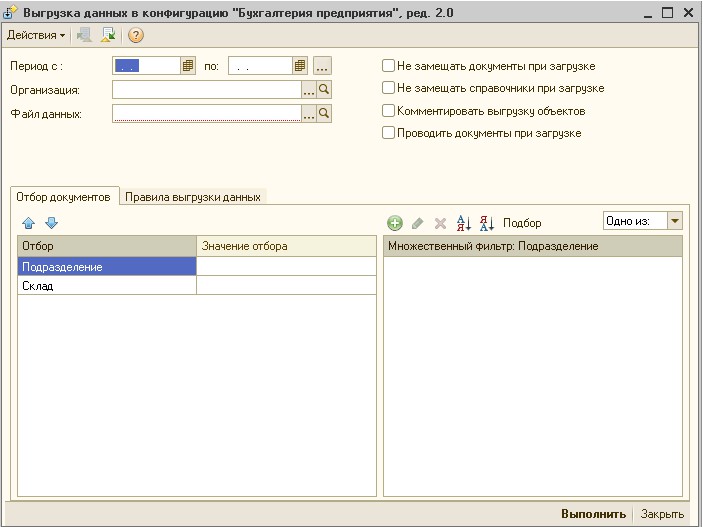This screenshot has height=527, width=703.
Task: Minimize the Выгрузка данных window
Action: [x=647, y=13]
